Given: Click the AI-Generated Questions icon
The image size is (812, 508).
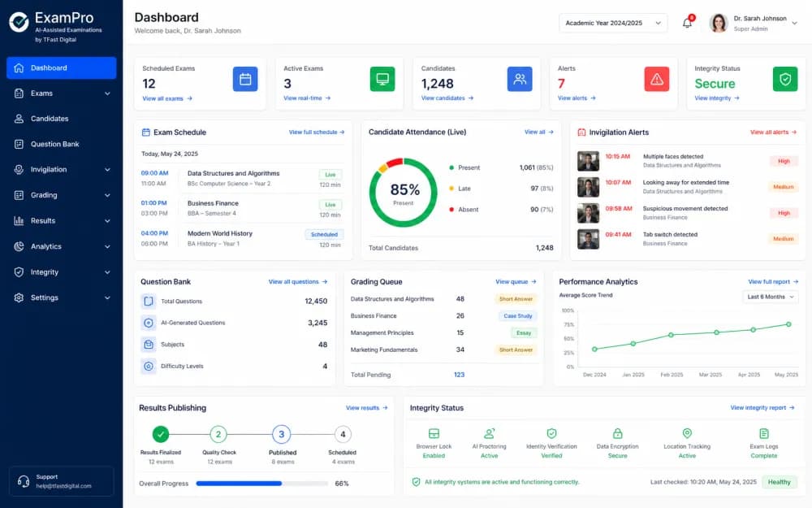Looking at the screenshot, I should pyautogui.click(x=149, y=323).
